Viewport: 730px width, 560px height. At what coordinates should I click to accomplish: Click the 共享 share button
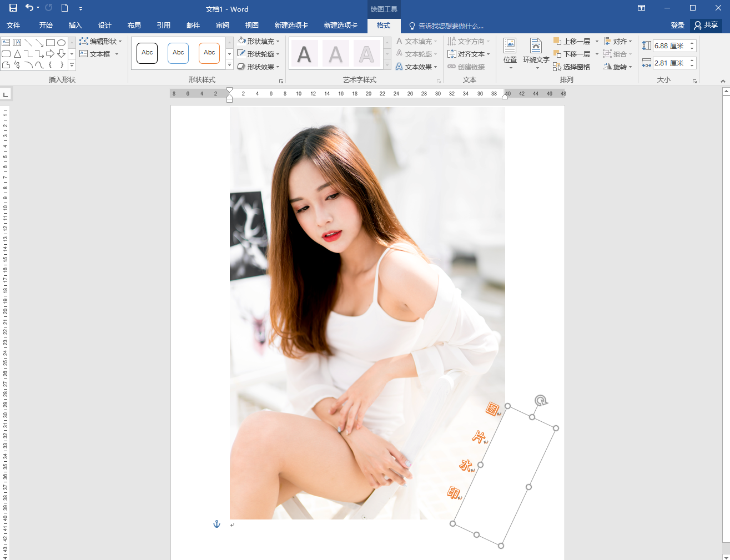[x=706, y=26]
